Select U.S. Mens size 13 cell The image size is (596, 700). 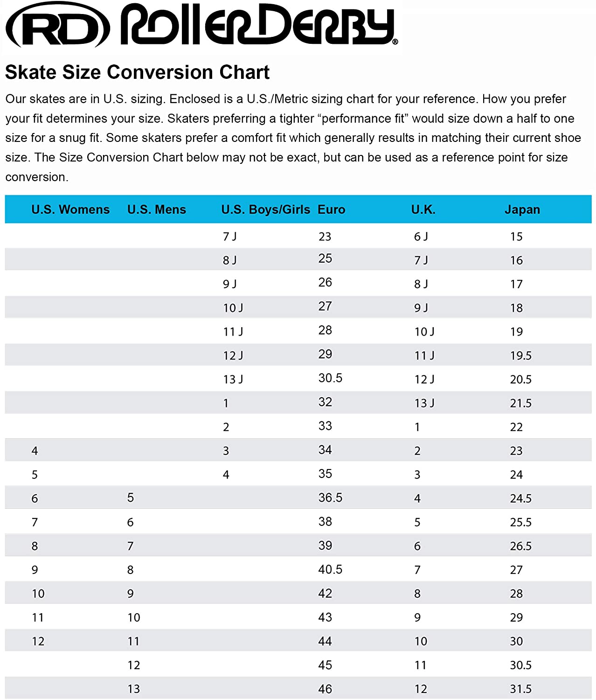click(133, 689)
